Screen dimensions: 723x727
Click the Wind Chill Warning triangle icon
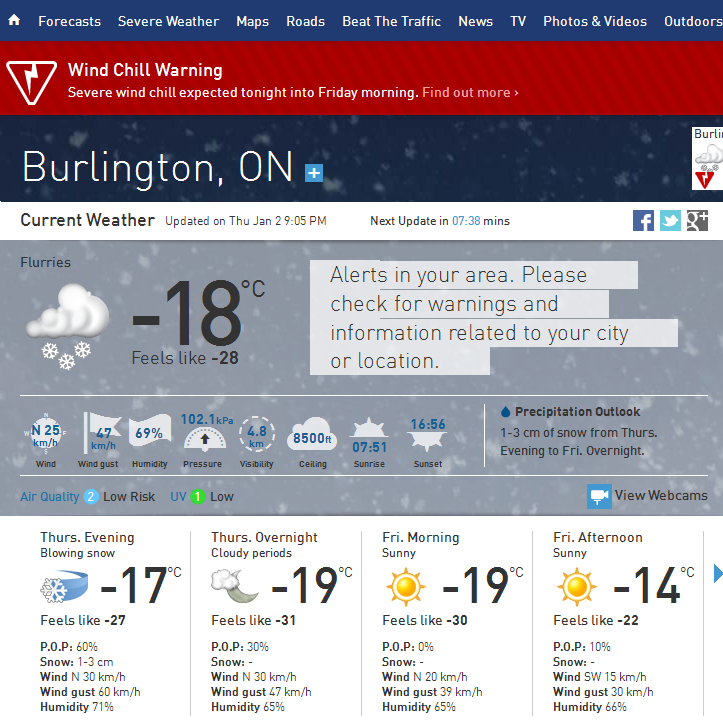(x=31, y=82)
